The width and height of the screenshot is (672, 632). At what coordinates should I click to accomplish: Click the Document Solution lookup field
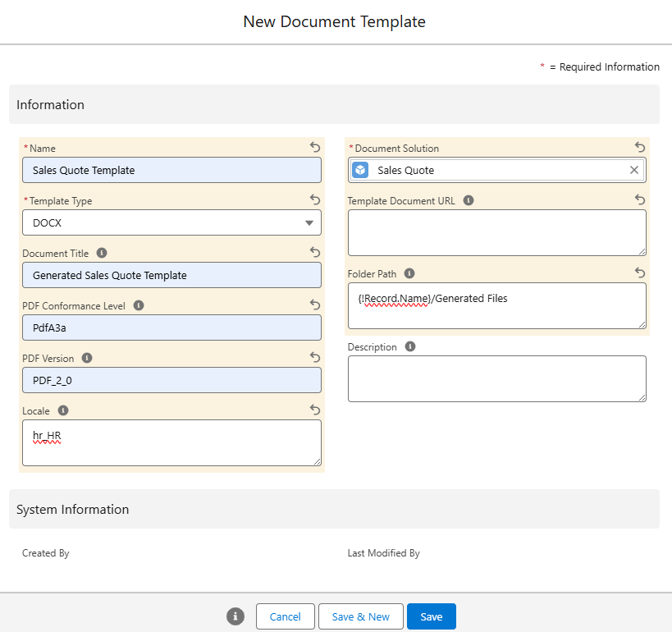click(x=496, y=170)
